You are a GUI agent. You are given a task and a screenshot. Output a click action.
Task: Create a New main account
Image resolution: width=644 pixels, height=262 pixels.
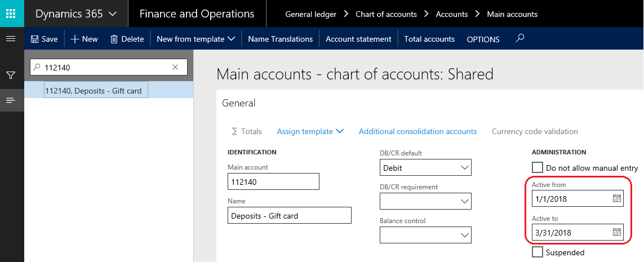(84, 39)
